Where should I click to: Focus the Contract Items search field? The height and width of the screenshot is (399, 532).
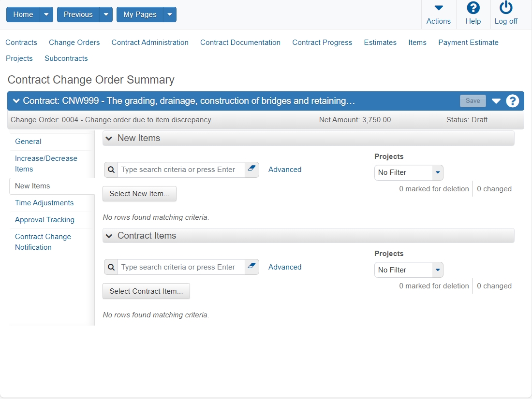click(181, 267)
